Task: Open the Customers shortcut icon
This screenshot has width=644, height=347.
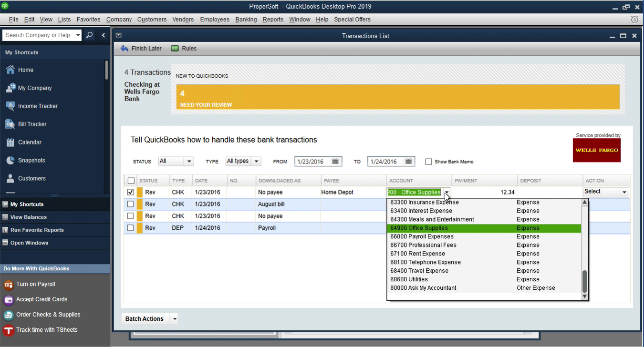Action: tap(10, 178)
